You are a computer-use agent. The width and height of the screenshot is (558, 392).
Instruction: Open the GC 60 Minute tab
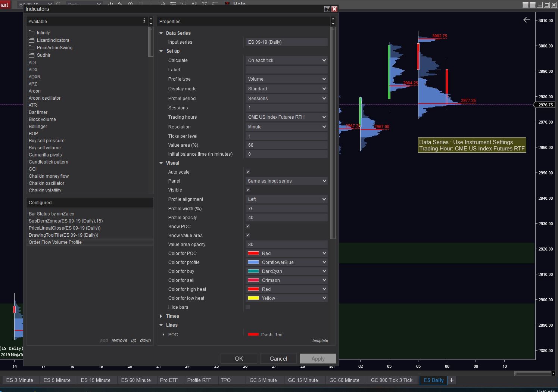[x=345, y=380]
